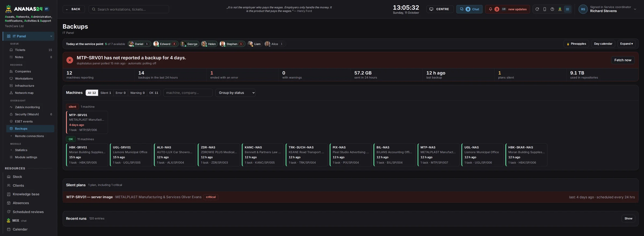
Task: Click the pineapple mascot icon in top toolbar
Action: [x=560, y=9]
